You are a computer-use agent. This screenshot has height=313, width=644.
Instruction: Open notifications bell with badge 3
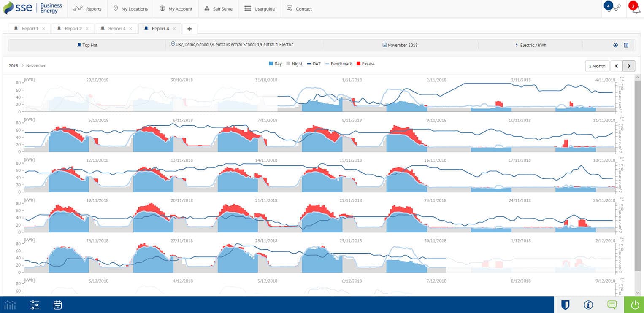click(x=635, y=8)
